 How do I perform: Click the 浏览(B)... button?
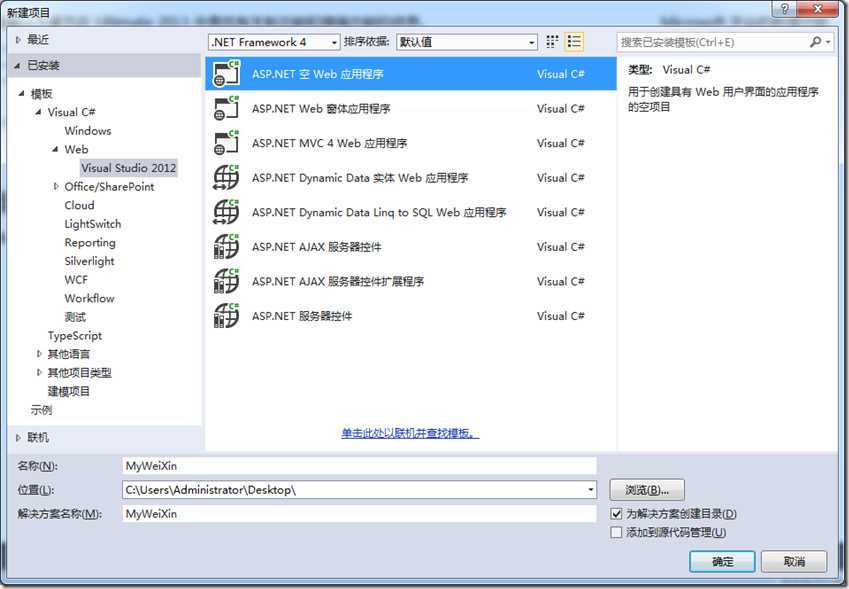647,490
